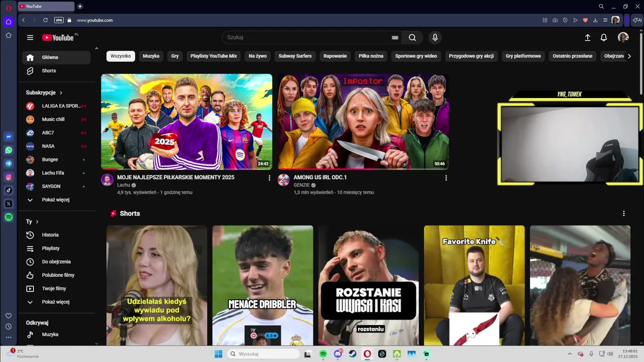The width and height of the screenshot is (644, 362).
Task: Open the volume control in system tray
Action: tap(610, 354)
